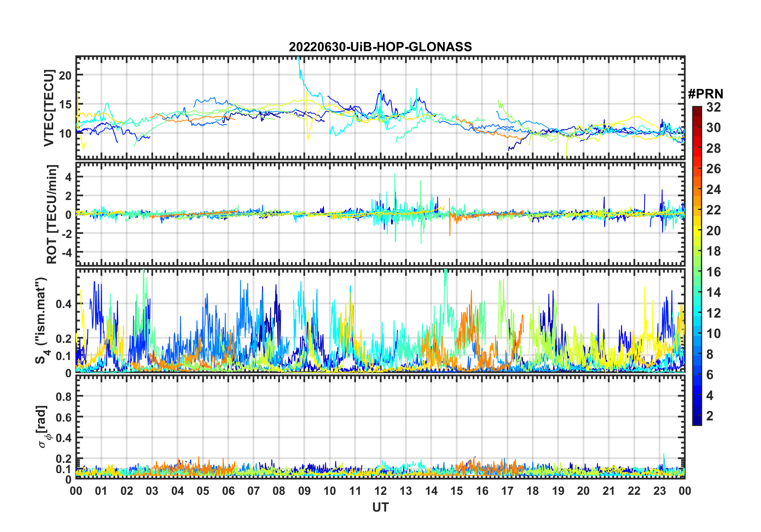Click VTEC y-axis tick 15
The width and height of the screenshot is (761, 532).
click(65, 104)
